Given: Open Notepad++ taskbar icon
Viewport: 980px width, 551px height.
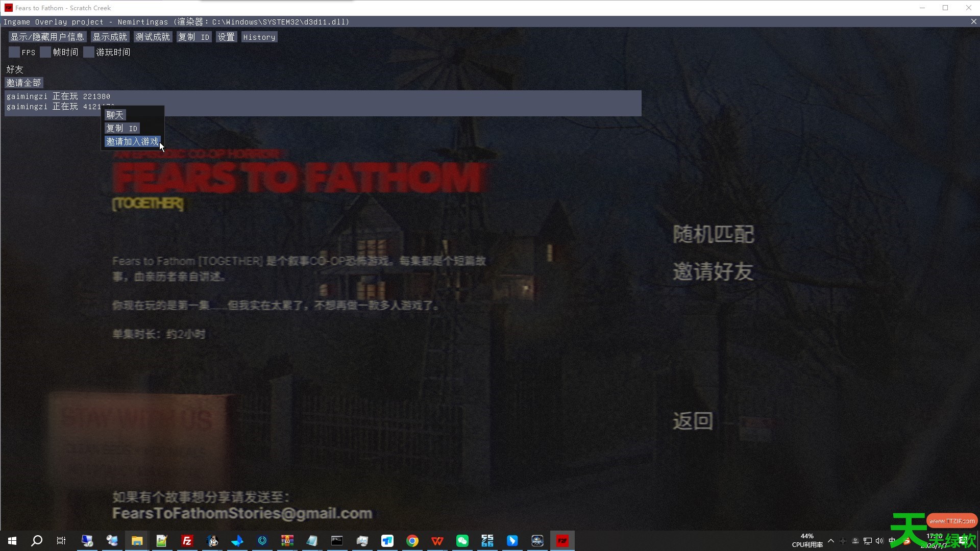Looking at the screenshot, I should click(162, 541).
